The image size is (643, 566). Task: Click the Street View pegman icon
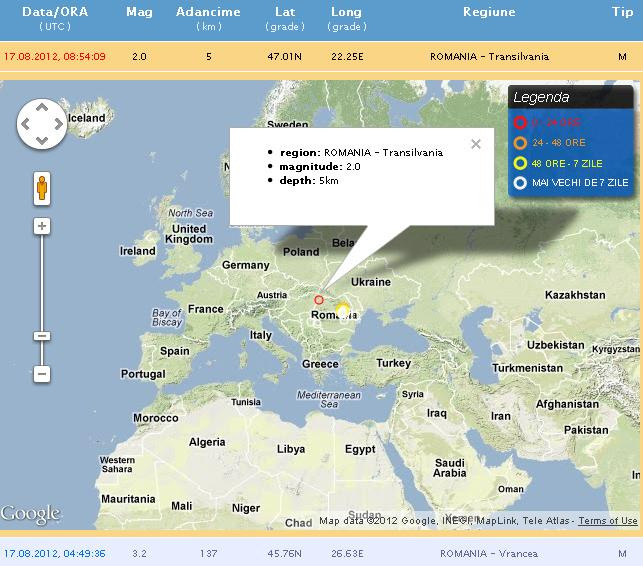(42, 187)
